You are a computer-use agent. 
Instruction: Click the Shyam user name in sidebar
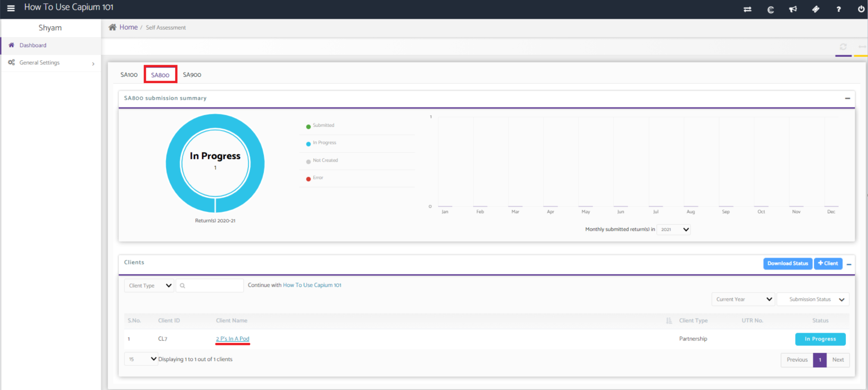pyautogui.click(x=50, y=28)
